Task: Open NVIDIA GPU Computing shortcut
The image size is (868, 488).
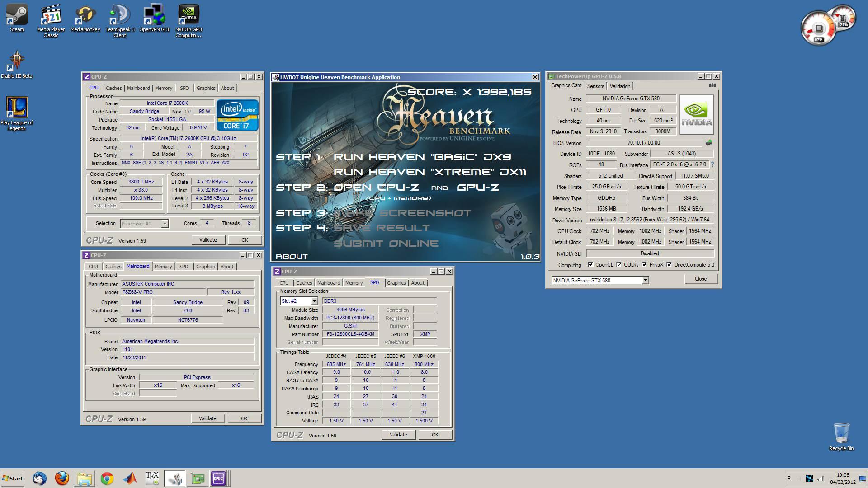Action: (189, 21)
